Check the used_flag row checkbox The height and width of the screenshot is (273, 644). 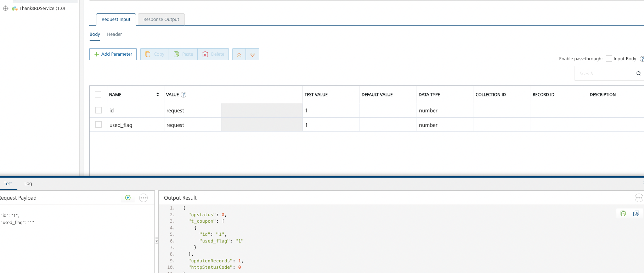click(x=98, y=124)
